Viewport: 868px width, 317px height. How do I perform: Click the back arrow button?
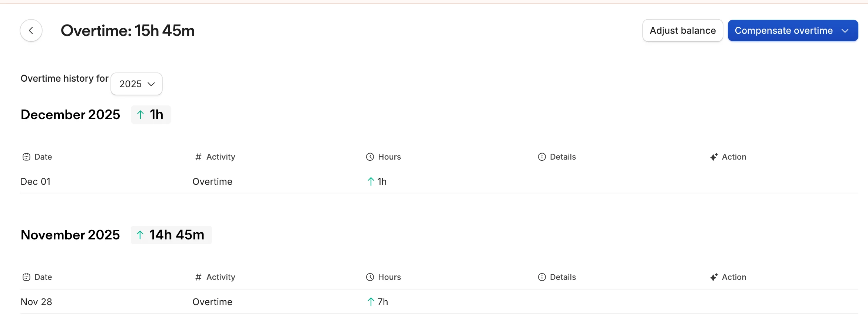tap(31, 30)
